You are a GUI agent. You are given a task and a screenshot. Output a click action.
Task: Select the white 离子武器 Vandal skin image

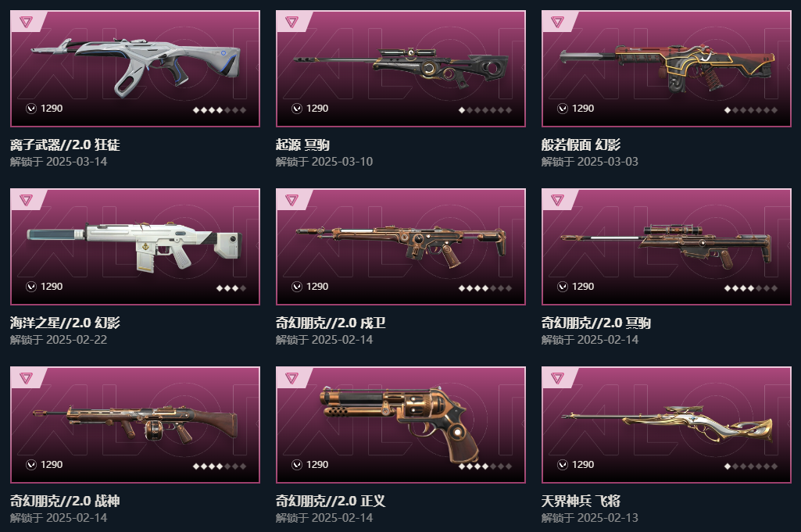[136, 66]
